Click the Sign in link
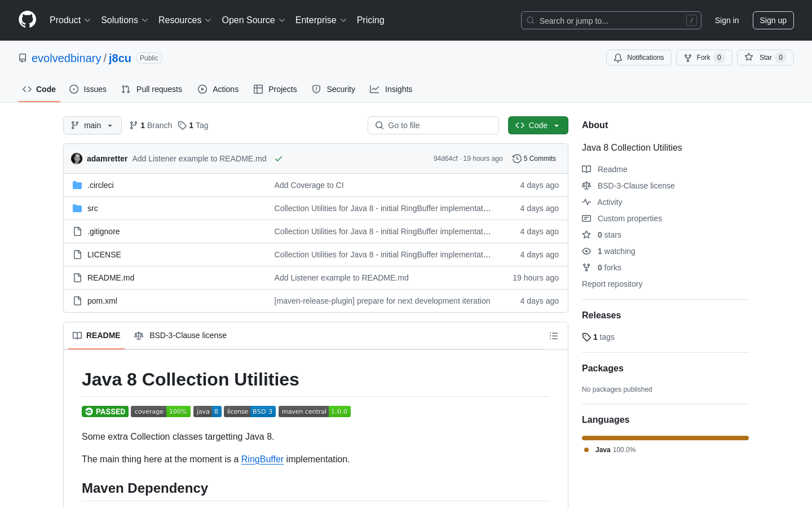Viewport: 812px width, 508px height. pos(727,20)
